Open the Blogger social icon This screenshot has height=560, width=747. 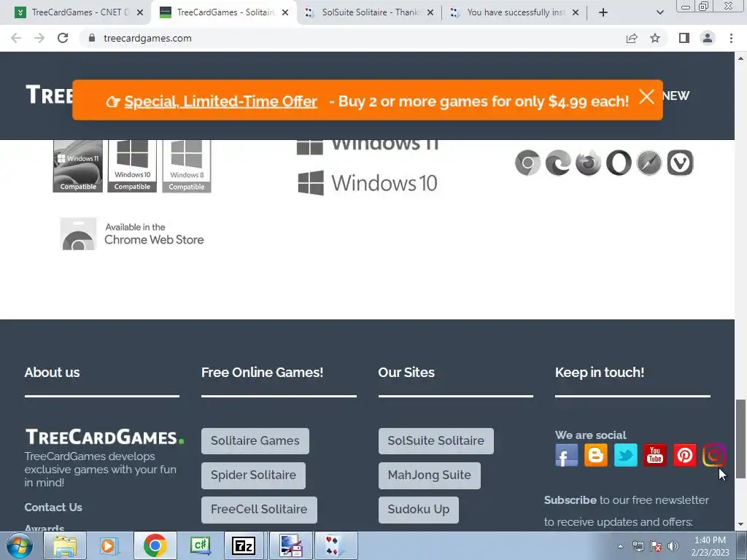click(596, 455)
